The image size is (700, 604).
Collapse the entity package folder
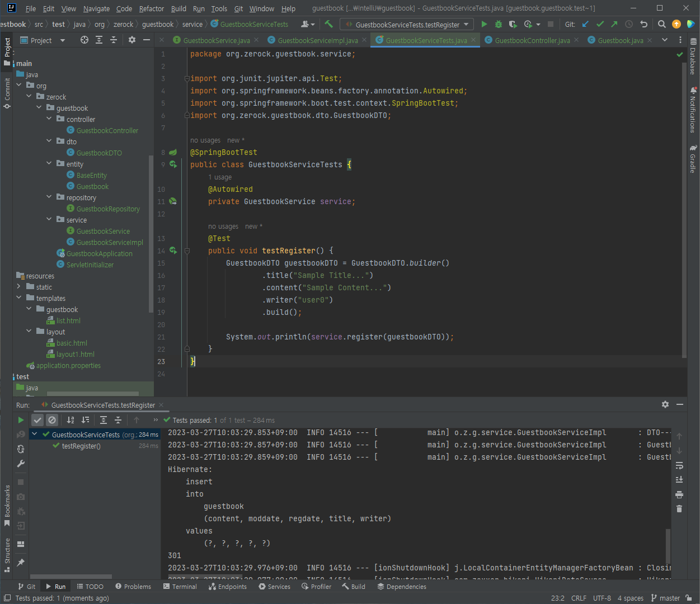click(x=49, y=164)
